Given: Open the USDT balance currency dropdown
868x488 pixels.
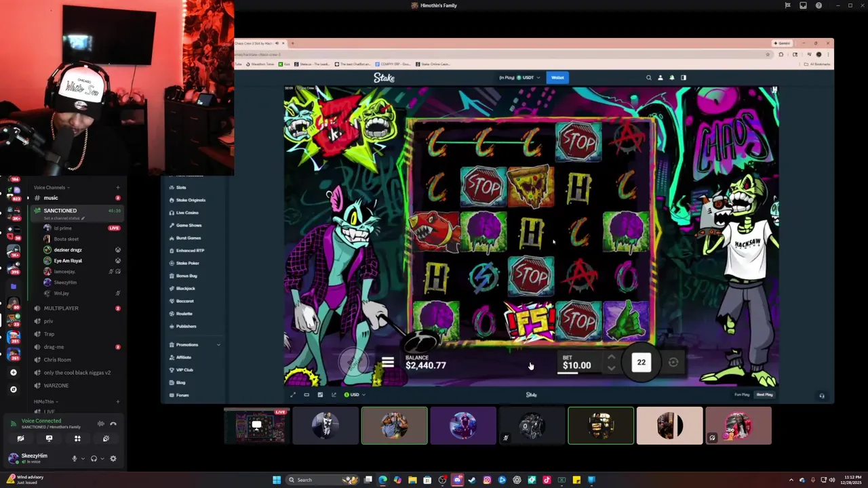Looking at the screenshot, I should click(520, 77).
